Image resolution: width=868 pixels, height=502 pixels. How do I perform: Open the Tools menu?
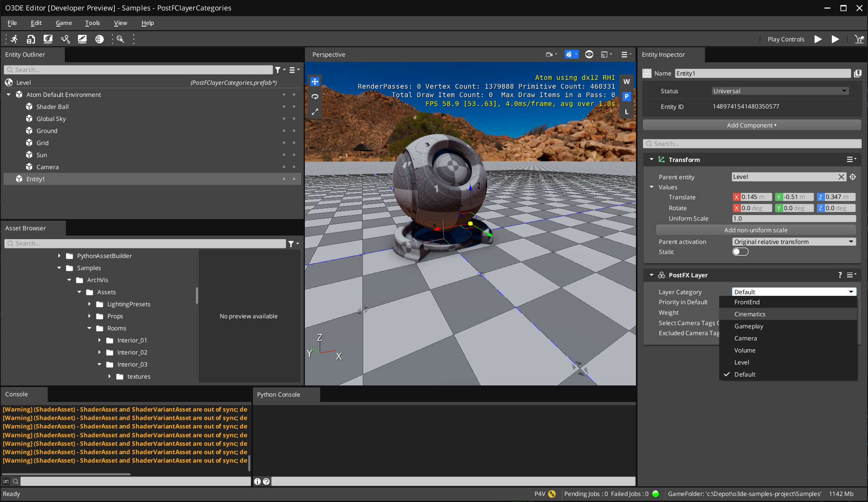(92, 23)
